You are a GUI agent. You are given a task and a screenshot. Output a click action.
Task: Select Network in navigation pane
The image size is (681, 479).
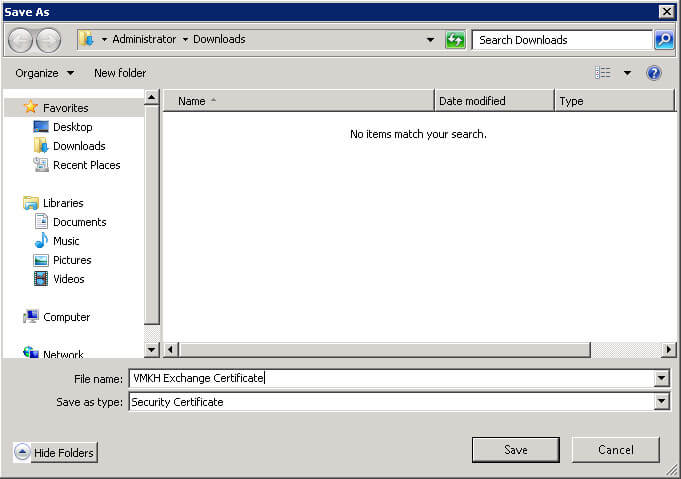pyautogui.click(x=63, y=354)
